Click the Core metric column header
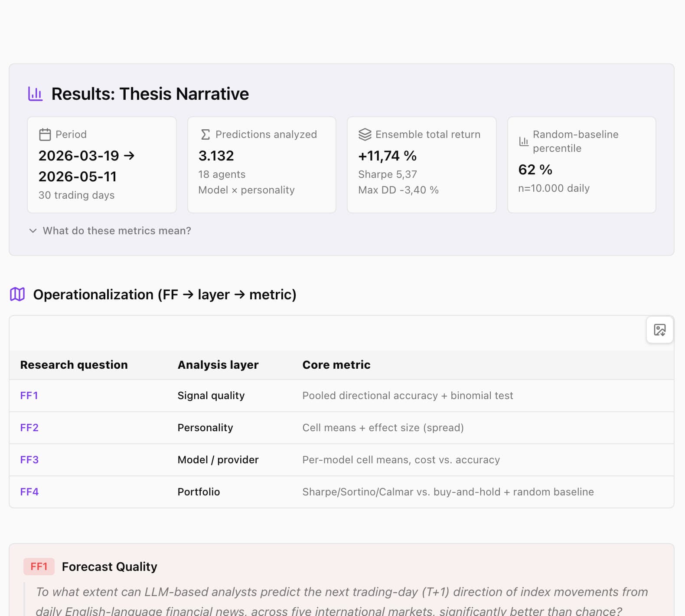The image size is (685, 616). pos(336,365)
